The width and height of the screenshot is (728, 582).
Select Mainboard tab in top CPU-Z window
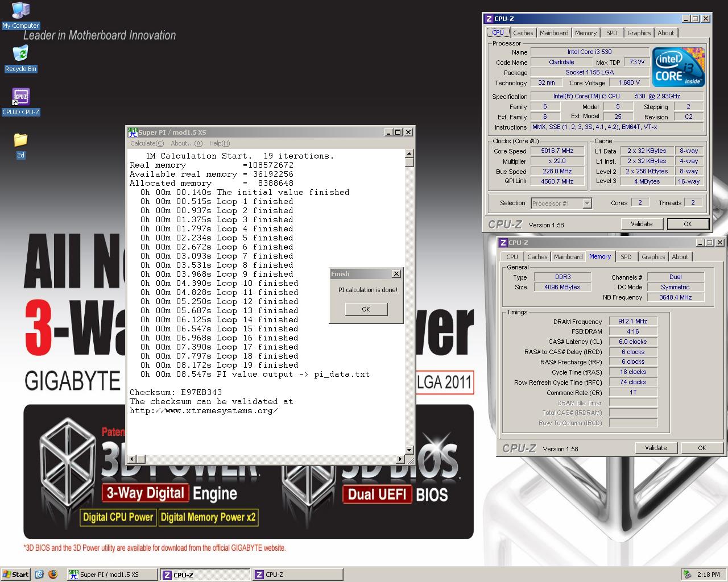554,33
